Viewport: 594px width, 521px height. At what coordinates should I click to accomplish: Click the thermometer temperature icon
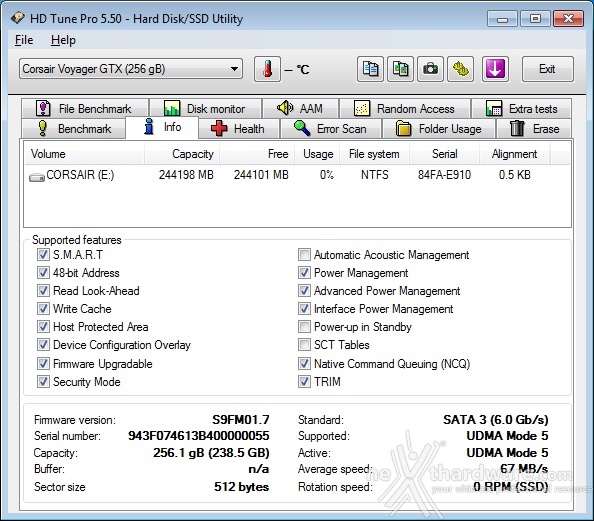click(267, 69)
